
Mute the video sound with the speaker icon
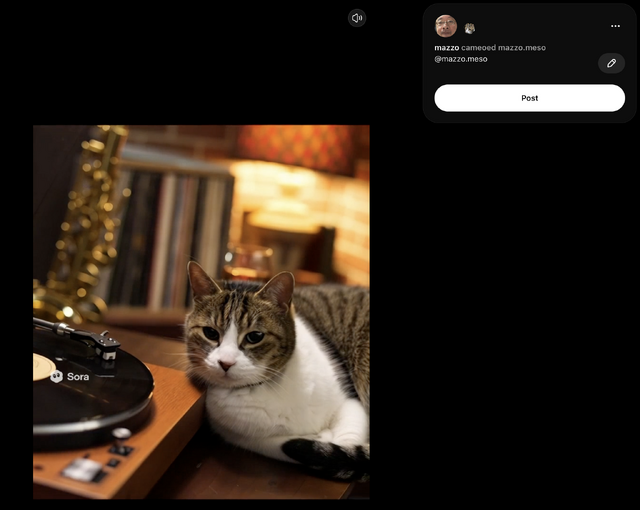pyautogui.click(x=357, y=18)
